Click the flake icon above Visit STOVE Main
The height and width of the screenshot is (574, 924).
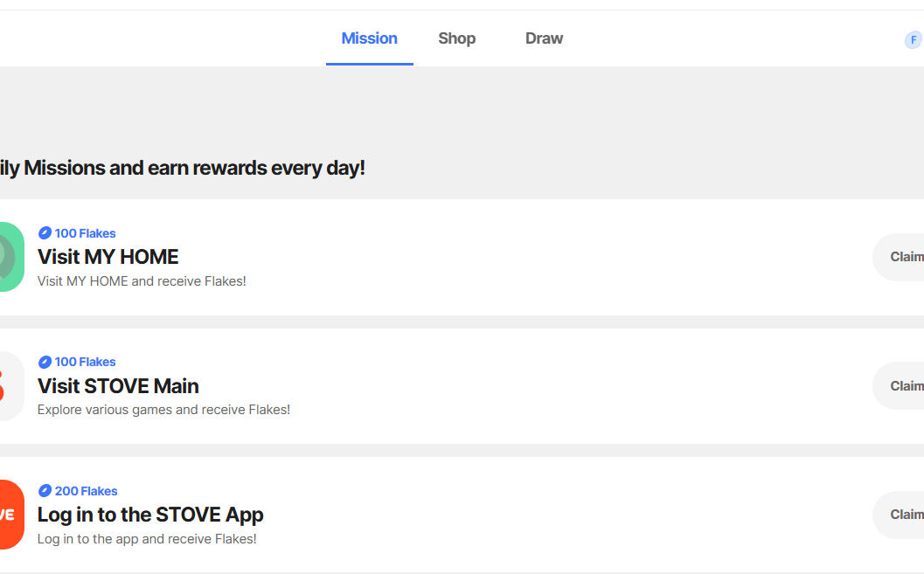point(45,362)
